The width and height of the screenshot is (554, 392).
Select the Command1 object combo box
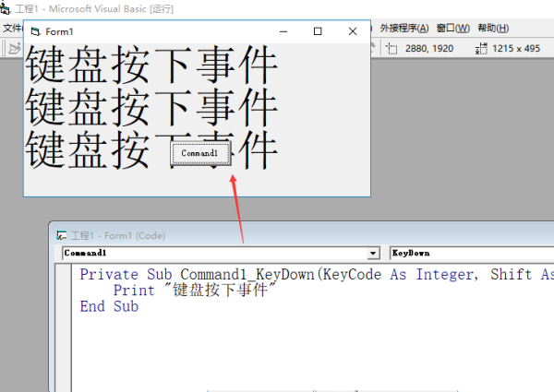click(221, 253)
